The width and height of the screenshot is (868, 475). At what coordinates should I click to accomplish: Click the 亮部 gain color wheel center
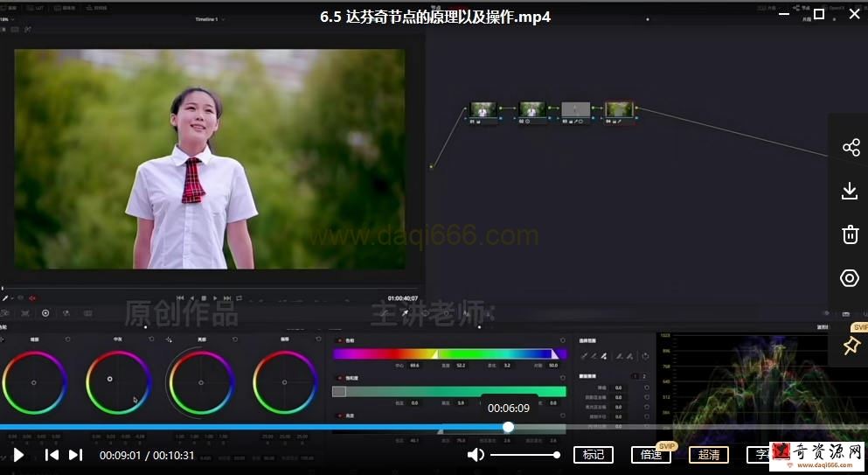pos(201,382)
